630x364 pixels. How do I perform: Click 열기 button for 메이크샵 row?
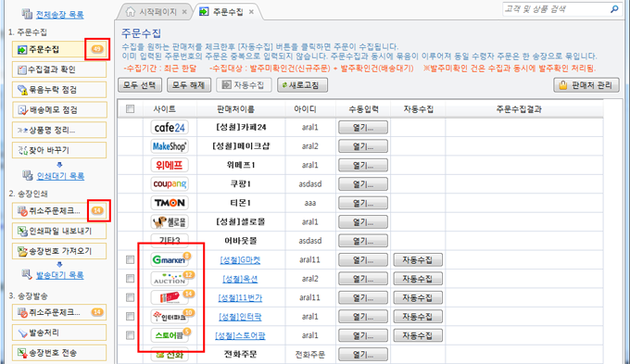(x=363, y=146)
